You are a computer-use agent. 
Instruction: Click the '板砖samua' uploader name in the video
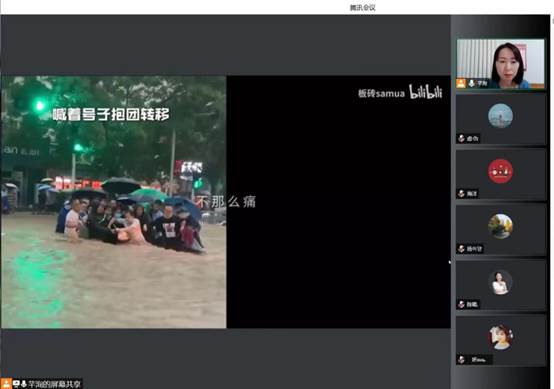tap(381, 93)
